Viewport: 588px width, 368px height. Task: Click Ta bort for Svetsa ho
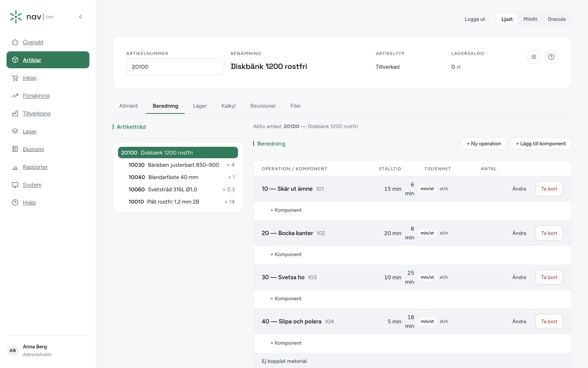click(549, 277)
